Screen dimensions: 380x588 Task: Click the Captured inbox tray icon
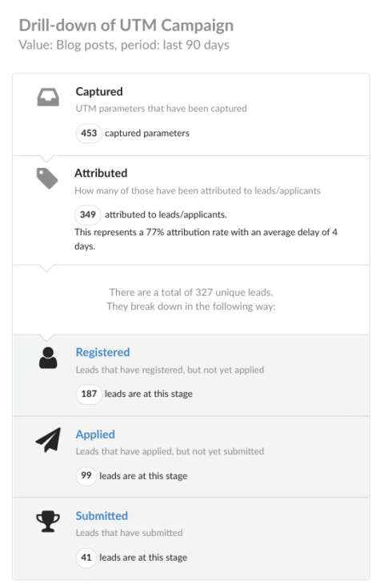coord(48,97)
